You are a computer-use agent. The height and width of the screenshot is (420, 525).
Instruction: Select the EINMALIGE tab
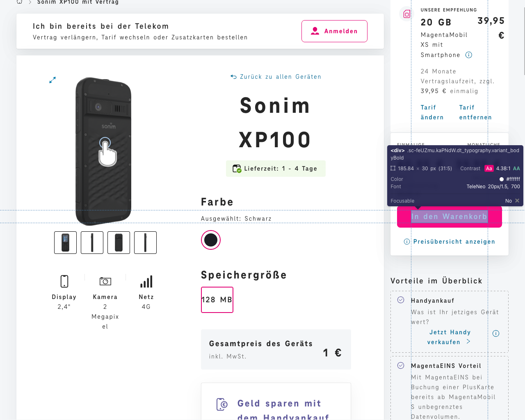(x=411, y=145)
